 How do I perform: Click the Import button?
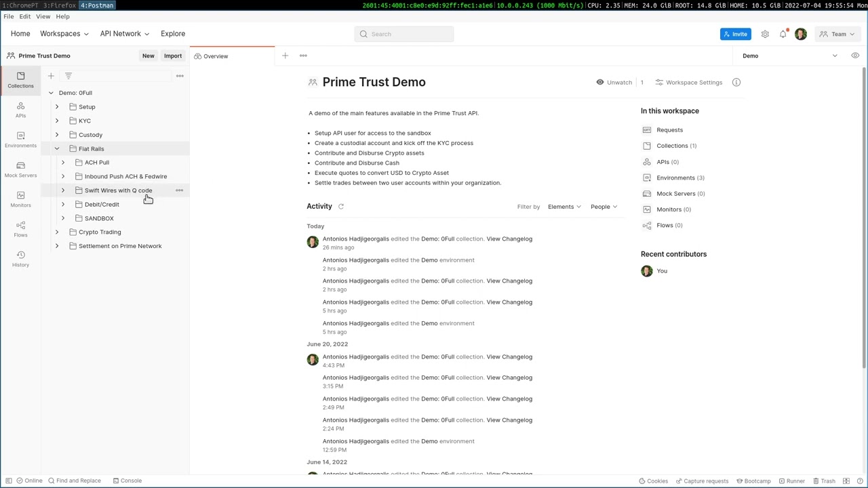click(173, 56)
